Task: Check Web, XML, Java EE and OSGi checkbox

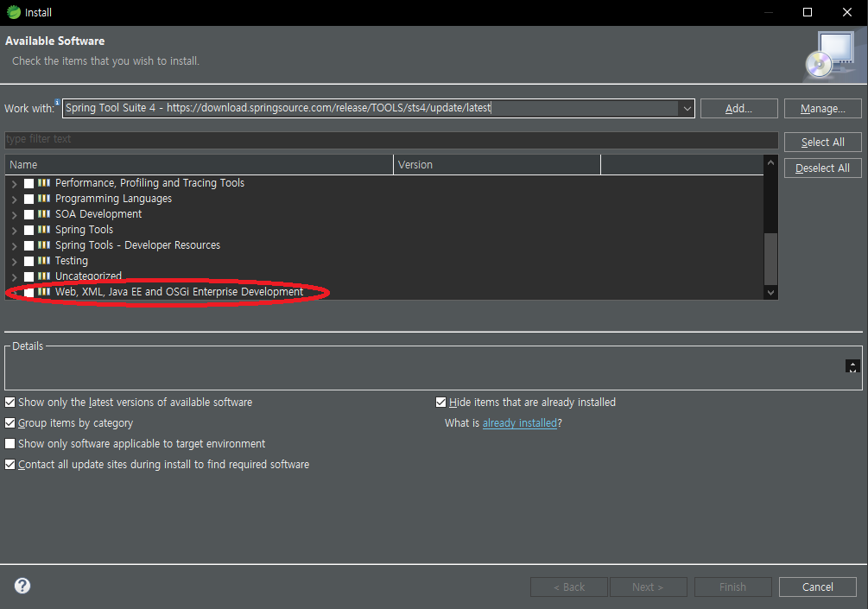Action: pyautogui.click(x=29, y=292)
